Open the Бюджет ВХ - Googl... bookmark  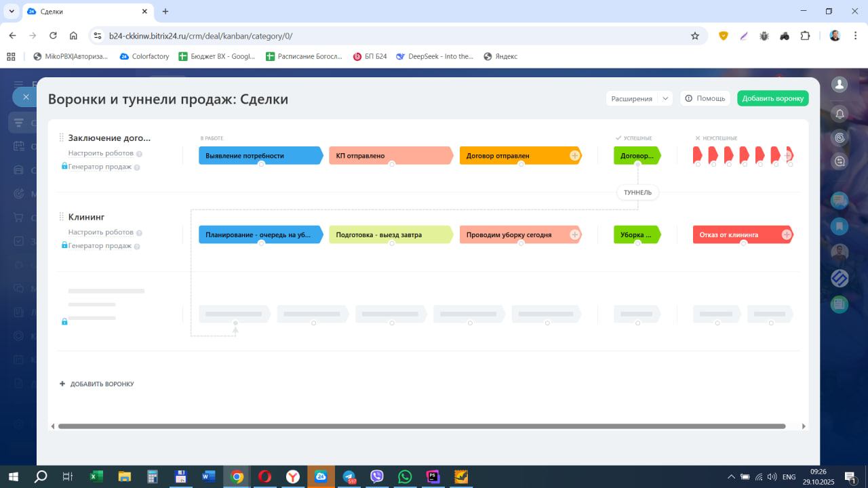coord(217,56)
